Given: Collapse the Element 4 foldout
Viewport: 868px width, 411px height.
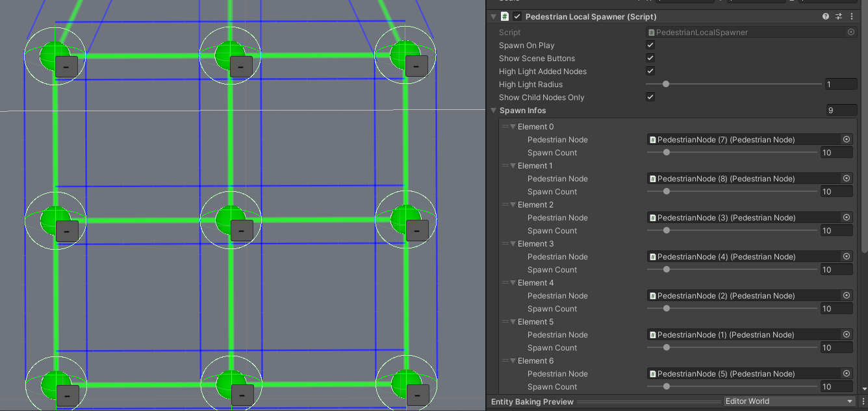Looking at the screenshot, I should coord(513,283).
